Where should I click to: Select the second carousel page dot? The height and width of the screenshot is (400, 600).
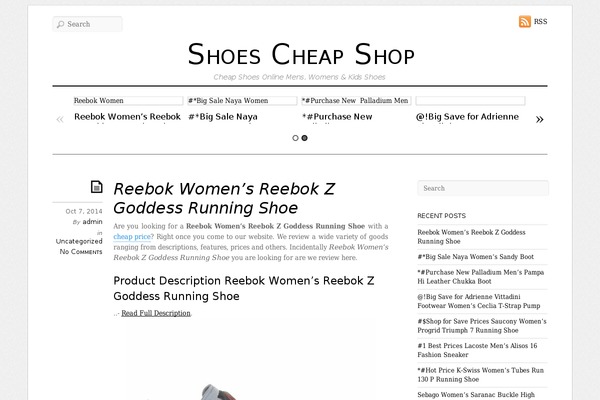click(304, 138)
